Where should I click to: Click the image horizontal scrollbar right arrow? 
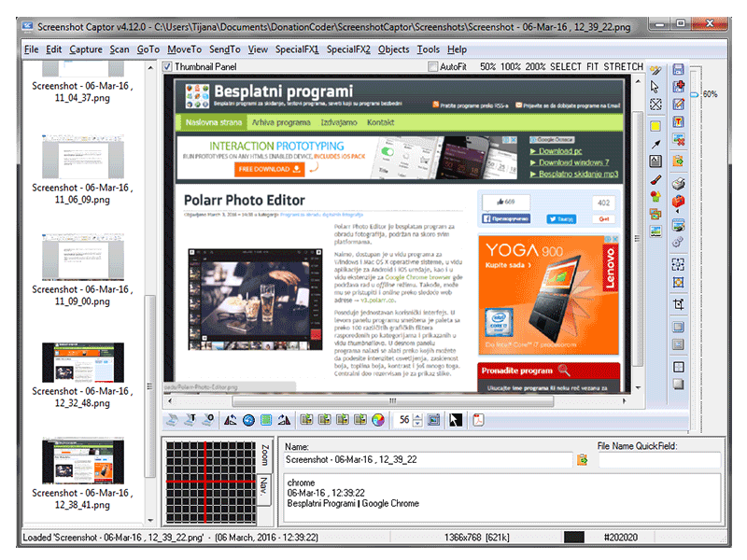624,401
